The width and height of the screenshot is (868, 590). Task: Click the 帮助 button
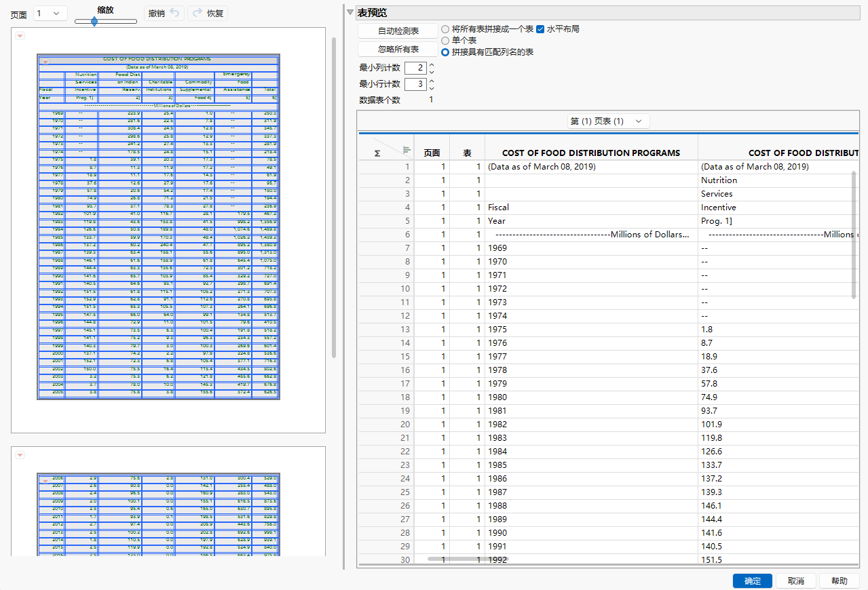tap(839, 581)
